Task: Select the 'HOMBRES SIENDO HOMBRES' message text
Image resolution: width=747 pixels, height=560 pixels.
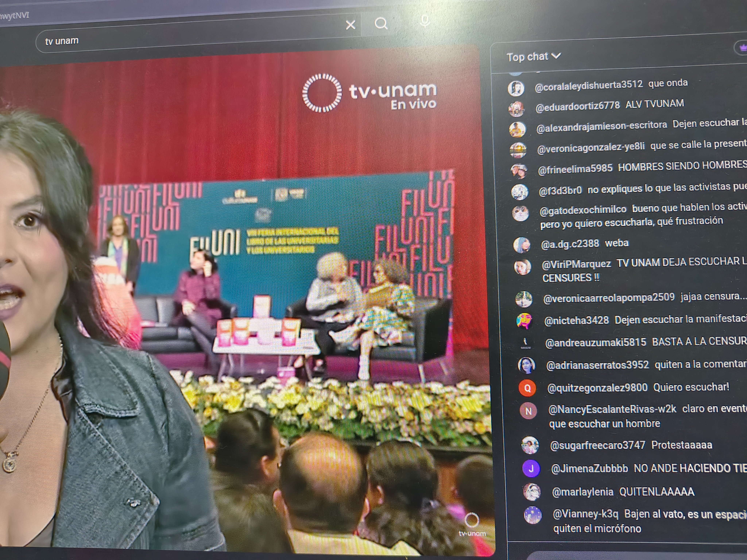Action: point(682,166)
